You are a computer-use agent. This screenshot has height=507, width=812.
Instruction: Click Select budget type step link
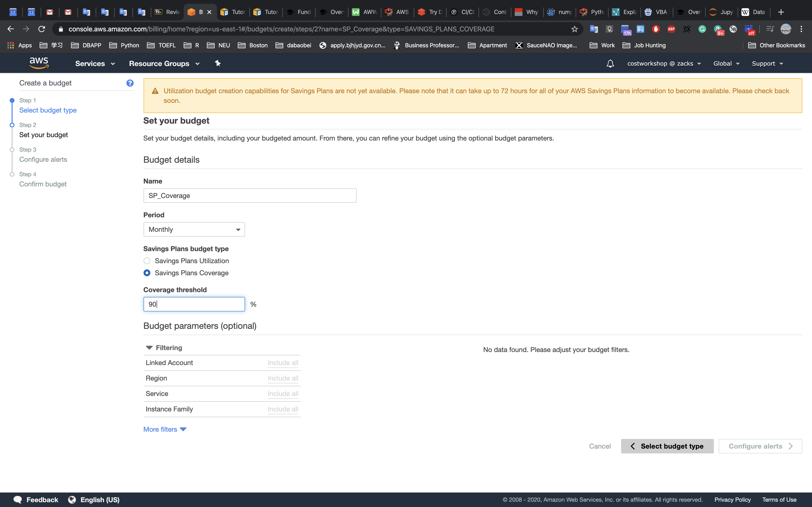(x=48, y=110)
